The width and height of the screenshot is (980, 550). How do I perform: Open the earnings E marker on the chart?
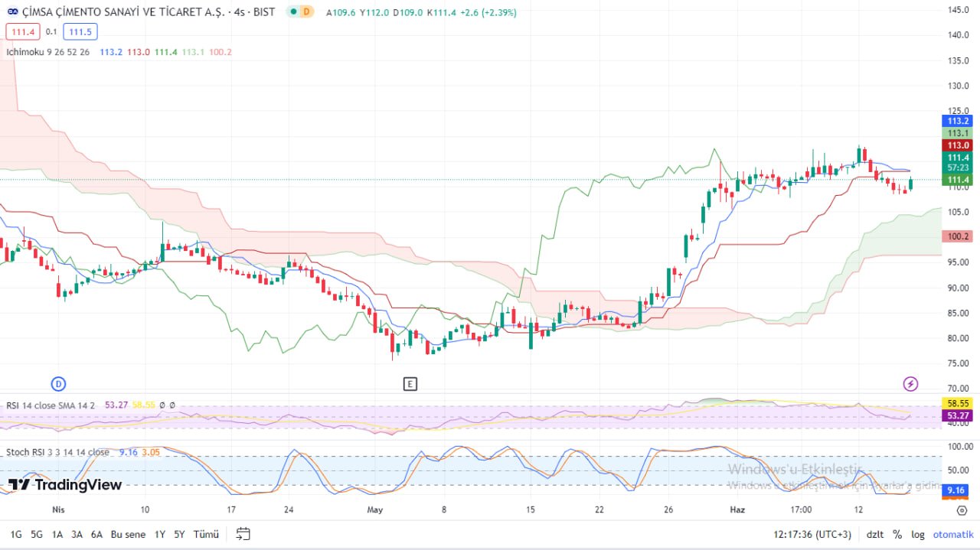(x=410, y=384)
